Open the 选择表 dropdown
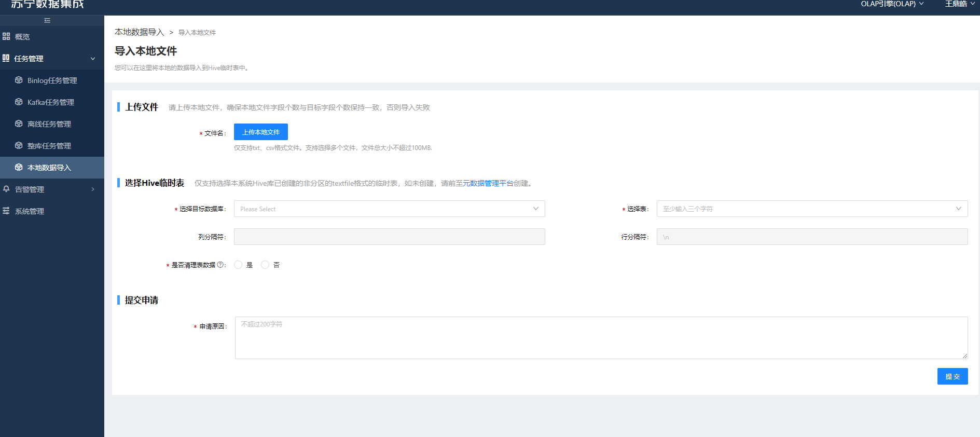Screen dimensions: 980x437 click(812, 209)
